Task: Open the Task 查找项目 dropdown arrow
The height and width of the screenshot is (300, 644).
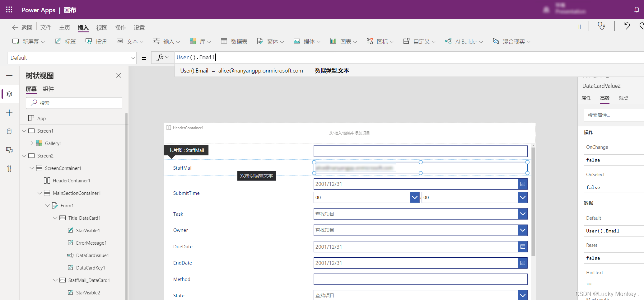Action: click(523, 214)
